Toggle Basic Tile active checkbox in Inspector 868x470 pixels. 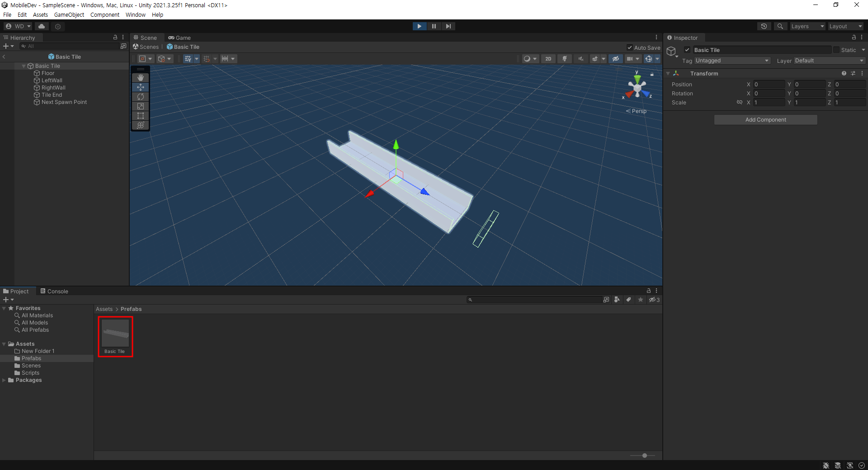pyautogui.click(x=687, y=50)
